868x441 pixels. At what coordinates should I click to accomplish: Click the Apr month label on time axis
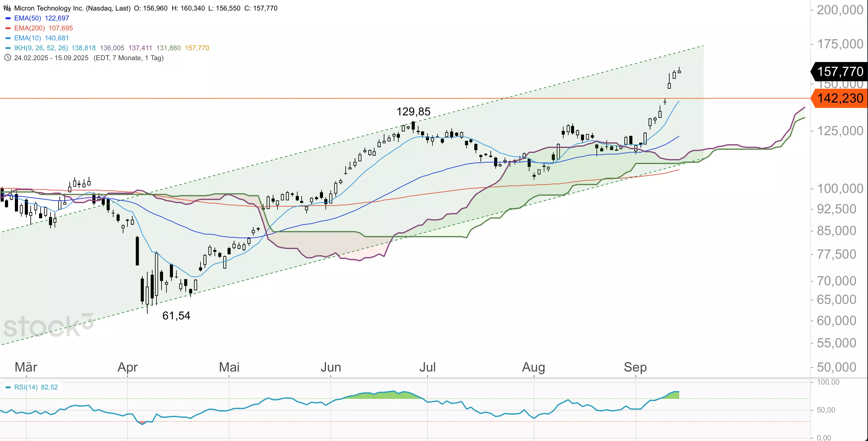(x=128, y=367)
